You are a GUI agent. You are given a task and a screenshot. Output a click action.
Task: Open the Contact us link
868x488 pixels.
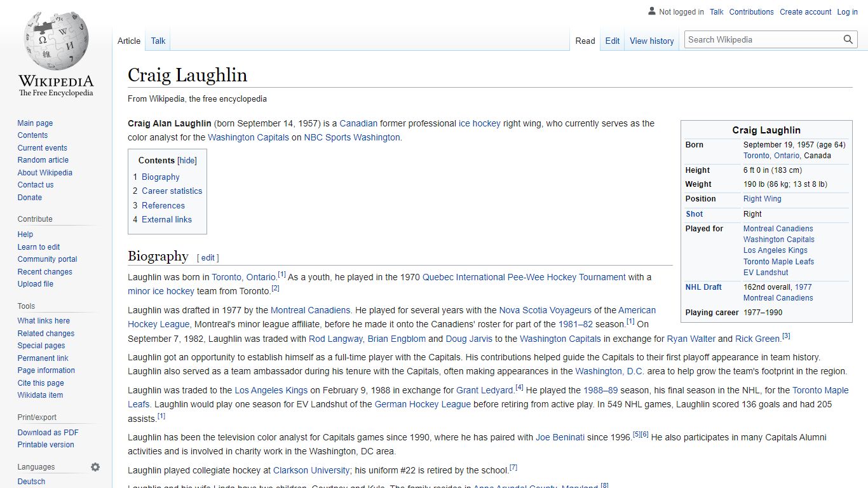(x=36, y=185)
